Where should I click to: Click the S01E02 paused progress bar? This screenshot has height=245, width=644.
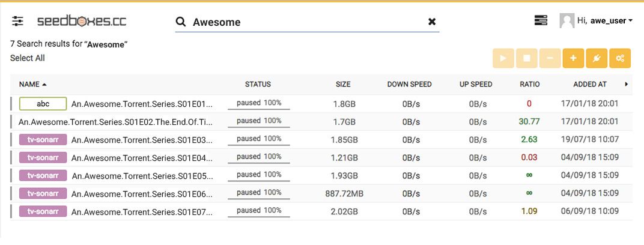click(x=259, y=121)
